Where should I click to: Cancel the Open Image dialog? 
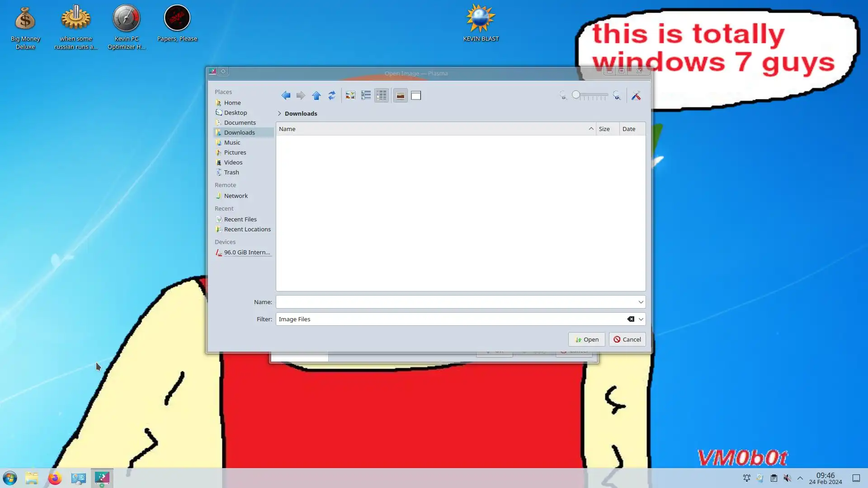[627, 339]
